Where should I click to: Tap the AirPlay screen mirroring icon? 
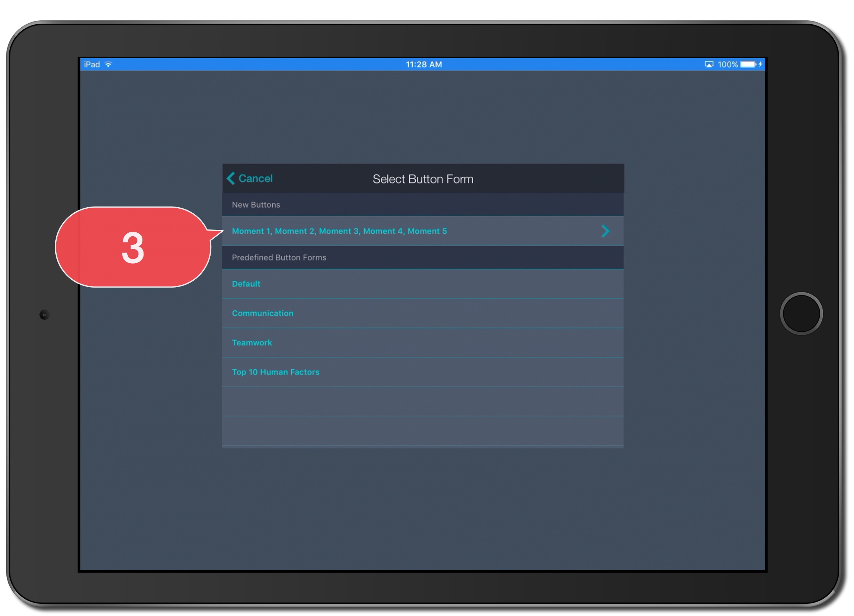pos(709,64)
